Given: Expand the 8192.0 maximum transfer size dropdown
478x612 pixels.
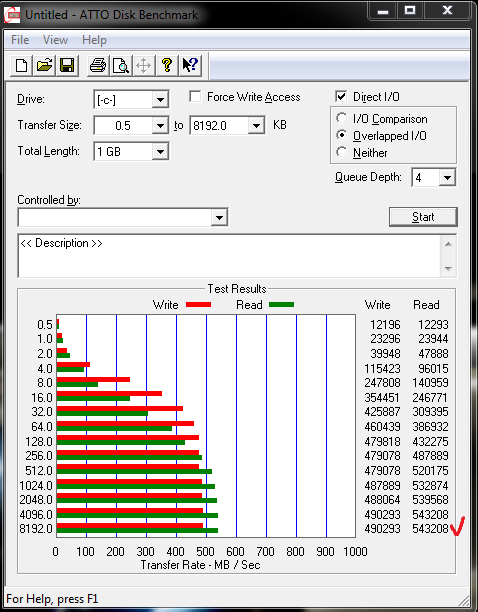Looking at the screenshot, I should click(256, 126).
